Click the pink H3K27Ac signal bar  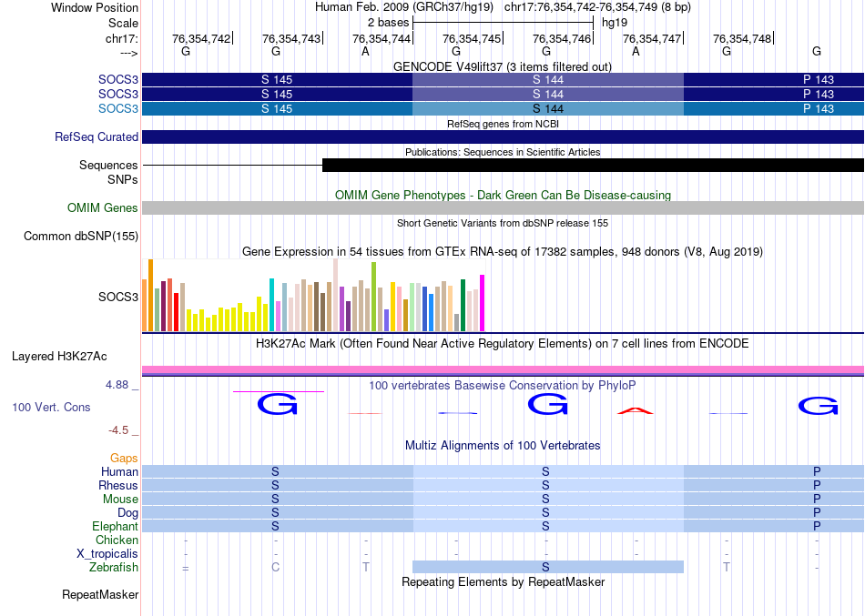point(503,369)
